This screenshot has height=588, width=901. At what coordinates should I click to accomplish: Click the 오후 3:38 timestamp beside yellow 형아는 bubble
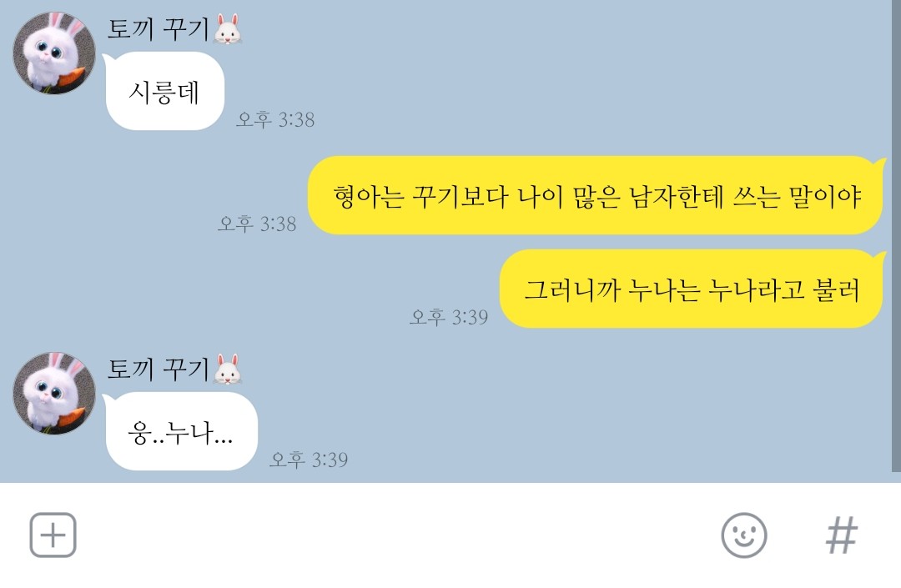(257, 224)
